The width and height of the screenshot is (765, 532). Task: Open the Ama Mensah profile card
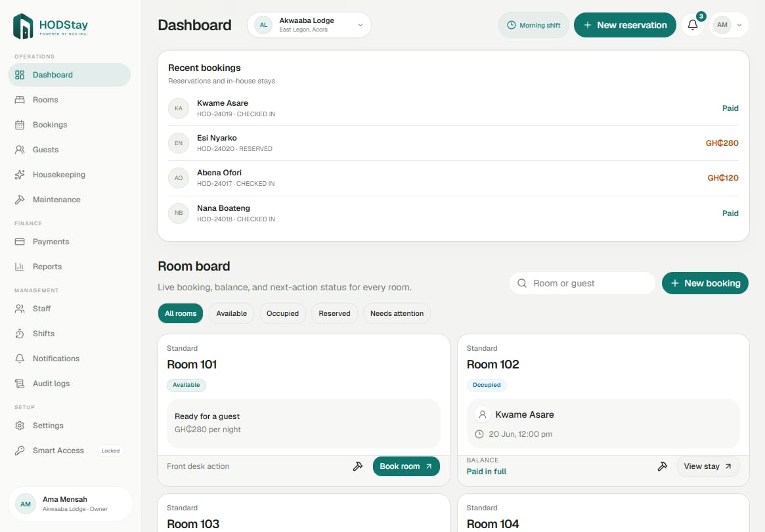[x=70, y=504]
